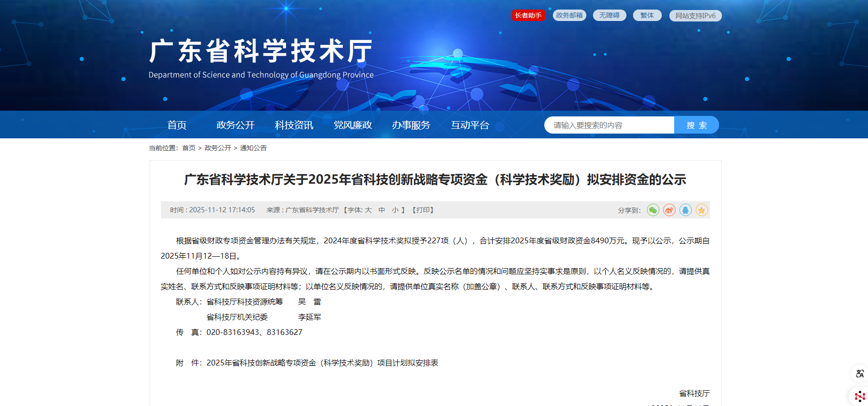868x406 pixels.
Task: Switch to 繁体 traditional Chinese
Action: (647, 15)
